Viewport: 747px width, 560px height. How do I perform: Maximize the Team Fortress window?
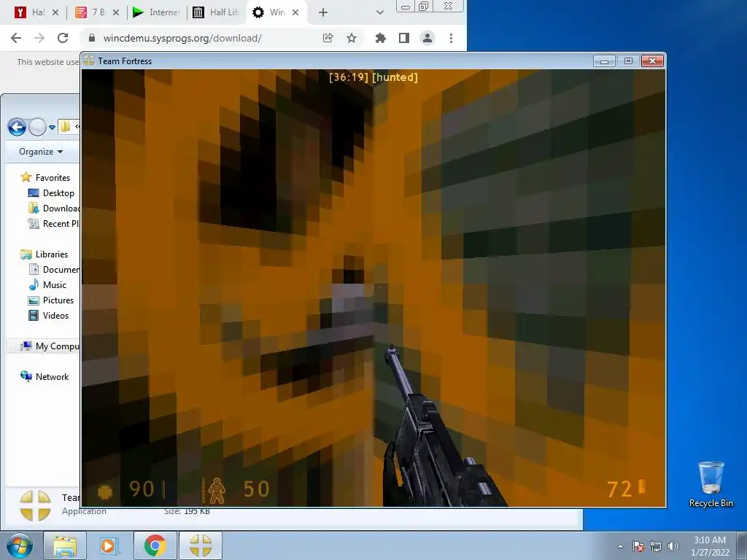(x=628, y=61)
